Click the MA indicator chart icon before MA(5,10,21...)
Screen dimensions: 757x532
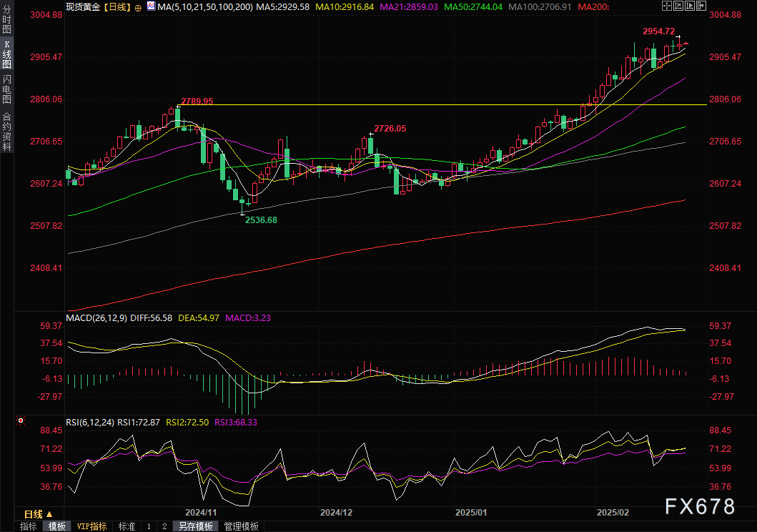150,6
